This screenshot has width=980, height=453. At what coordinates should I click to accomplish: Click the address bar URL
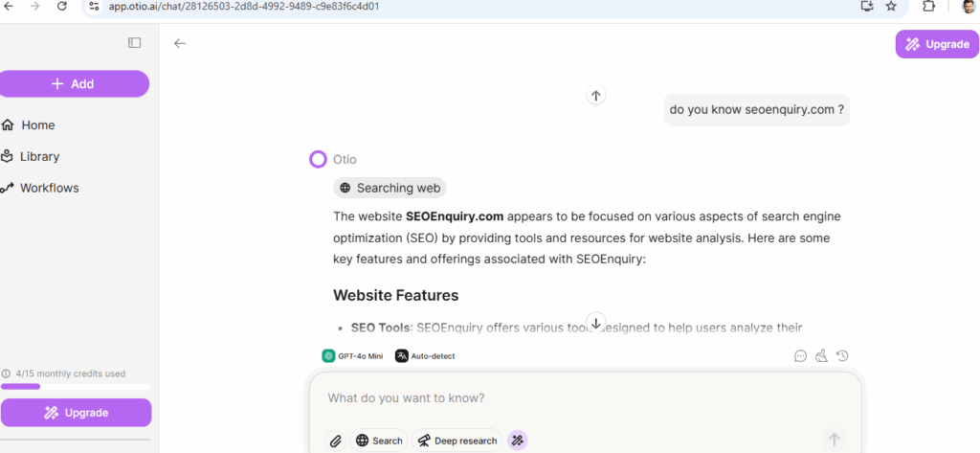(x=244, y=7)
